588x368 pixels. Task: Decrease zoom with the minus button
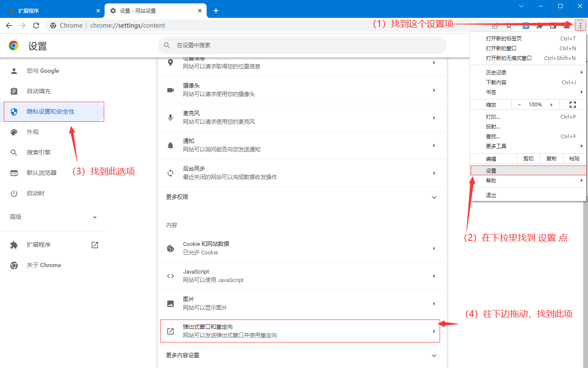point(519,105)
